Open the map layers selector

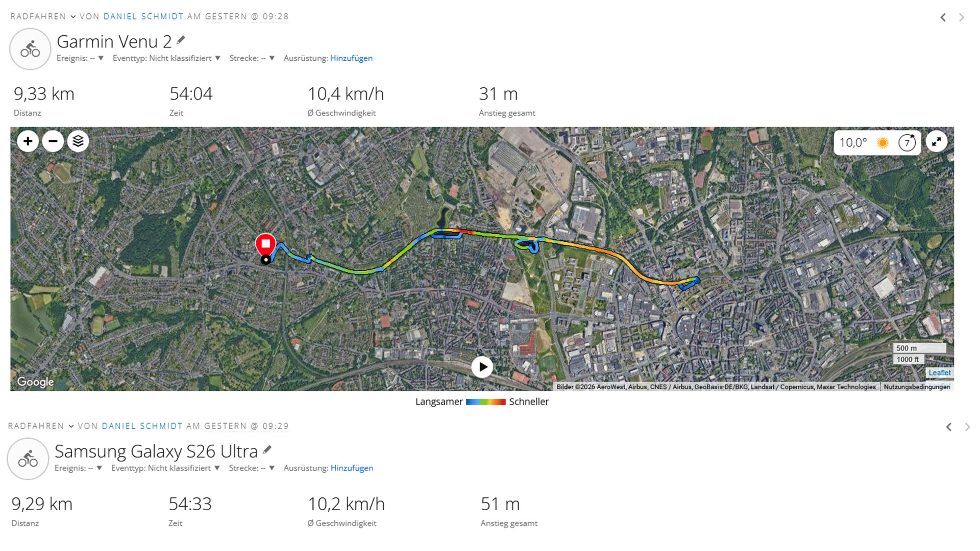[78, 141]
